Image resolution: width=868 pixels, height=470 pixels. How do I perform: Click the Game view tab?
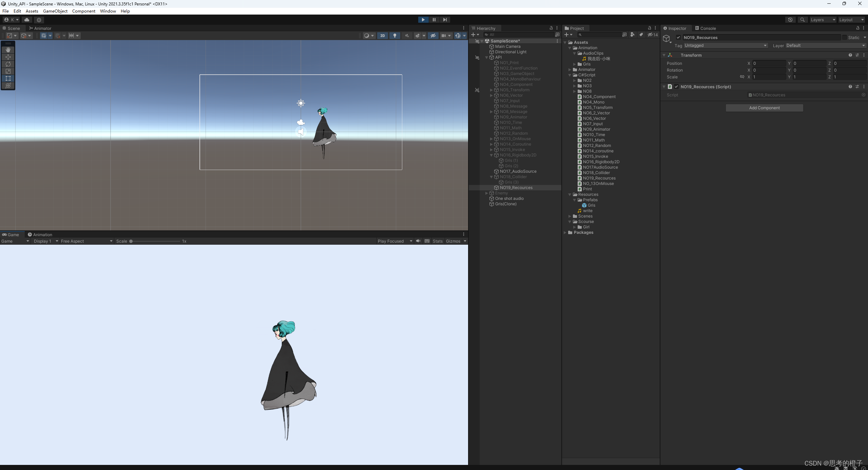[12, 234]
